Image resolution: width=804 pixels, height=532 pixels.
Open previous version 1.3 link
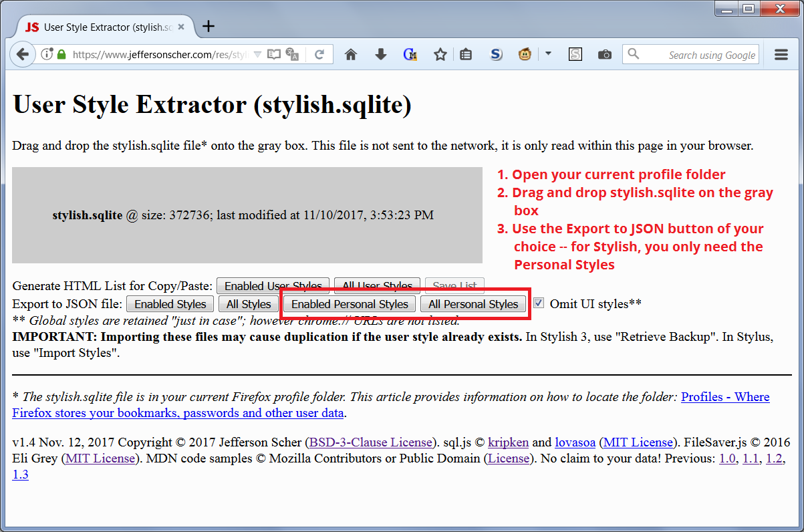(x=20, y=475)
